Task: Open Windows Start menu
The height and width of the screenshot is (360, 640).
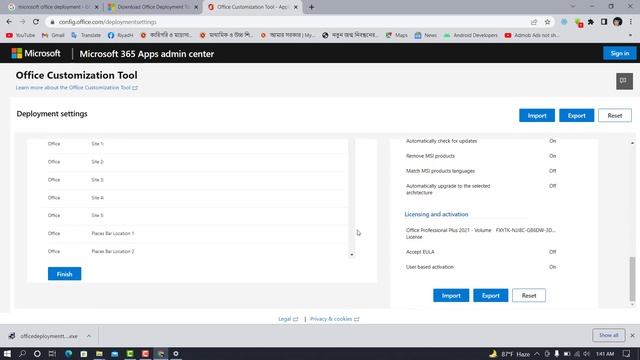Action: [x=7, y=353]
